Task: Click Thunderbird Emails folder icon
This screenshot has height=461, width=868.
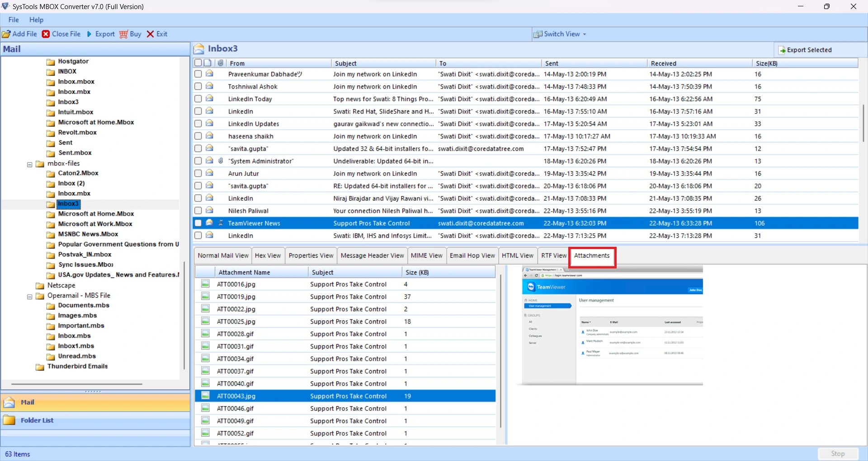Action: (x=40, y=367)
